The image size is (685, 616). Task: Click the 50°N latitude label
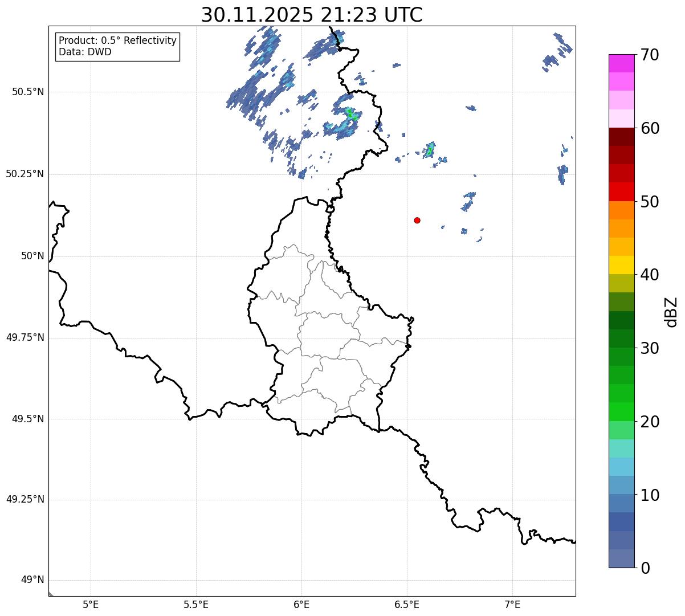click(x=32, y=256)
